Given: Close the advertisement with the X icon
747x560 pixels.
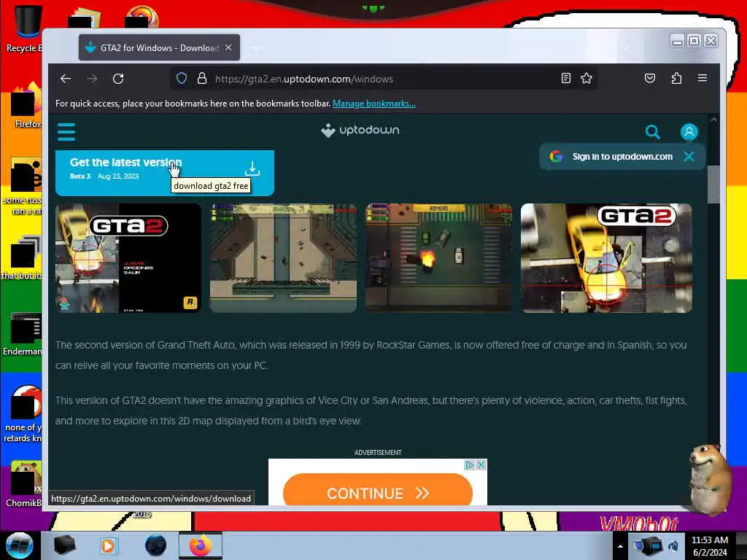Looking at the screenshot, I should (481, 464).
